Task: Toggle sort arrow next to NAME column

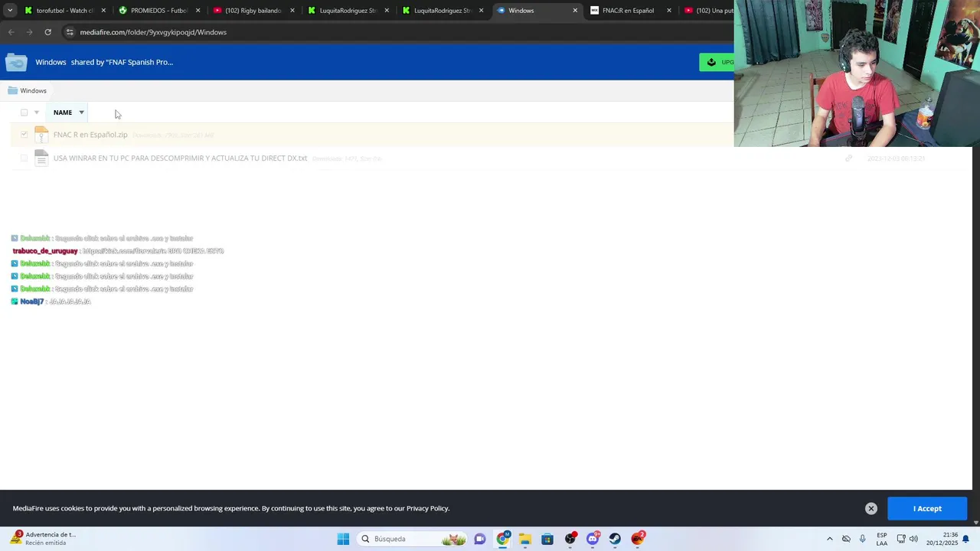Action: point(81,112)
